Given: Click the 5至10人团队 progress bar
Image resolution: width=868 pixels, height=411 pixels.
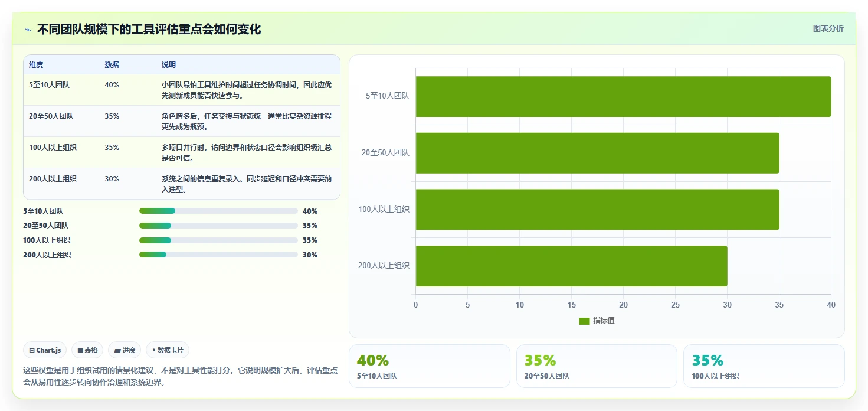Looking at the screenshot, I should coord(218,211).
